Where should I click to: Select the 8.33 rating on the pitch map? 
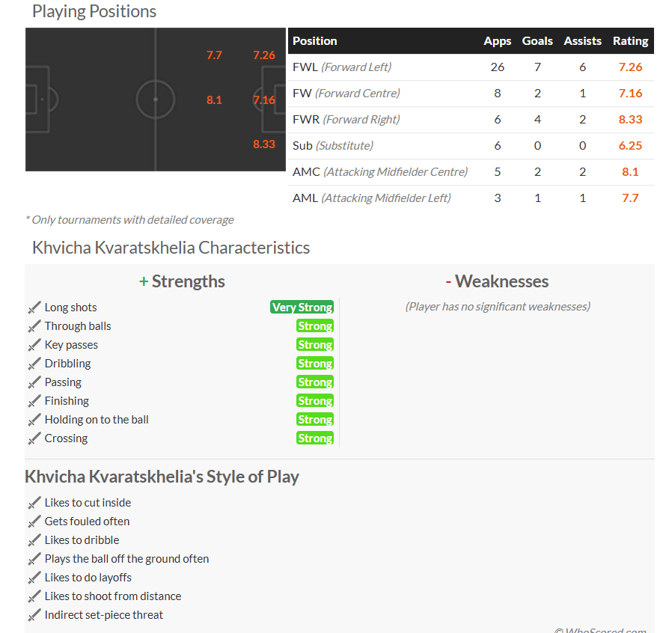pyautogui.click(x=264, y=144)
